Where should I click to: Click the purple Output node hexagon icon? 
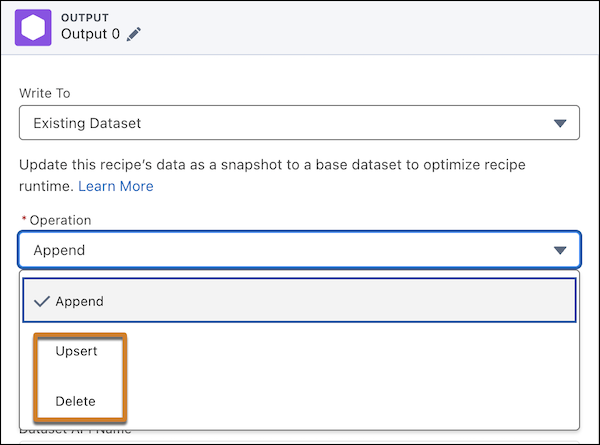point(33,28)
